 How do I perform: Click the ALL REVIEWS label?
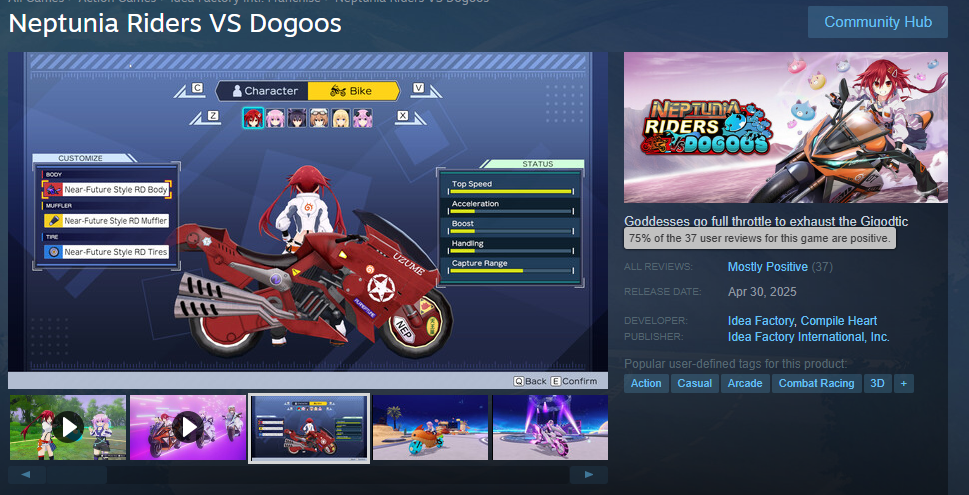click(x=659, y=267)
